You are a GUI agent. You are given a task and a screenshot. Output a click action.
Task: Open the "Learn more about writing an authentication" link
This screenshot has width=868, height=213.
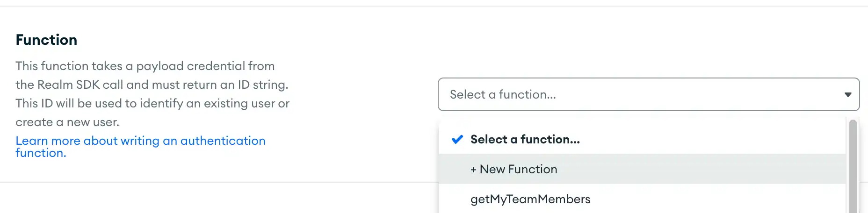[x=140, y=141]
